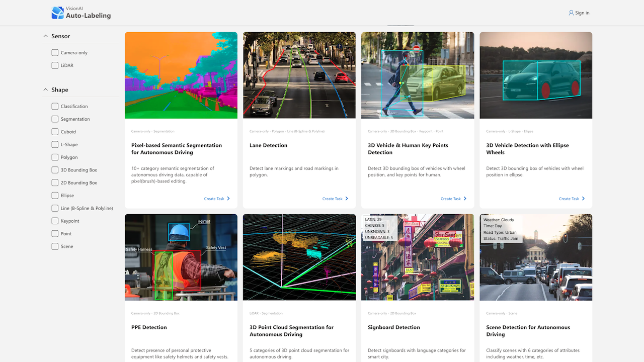This screenshot has width=644, height=362.
Task: Click the Signboard Detection card title
Action: pyautogui.click(x=394, y=327)
